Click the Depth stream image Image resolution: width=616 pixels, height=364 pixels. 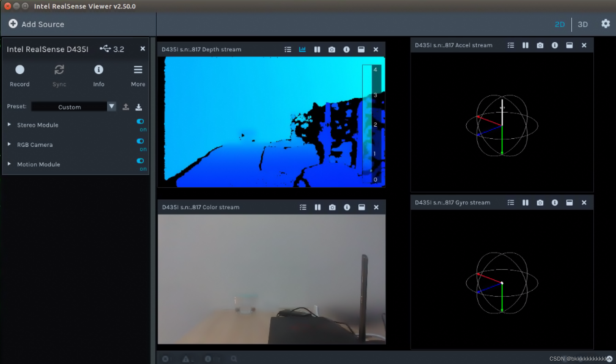tap(272, 122)
